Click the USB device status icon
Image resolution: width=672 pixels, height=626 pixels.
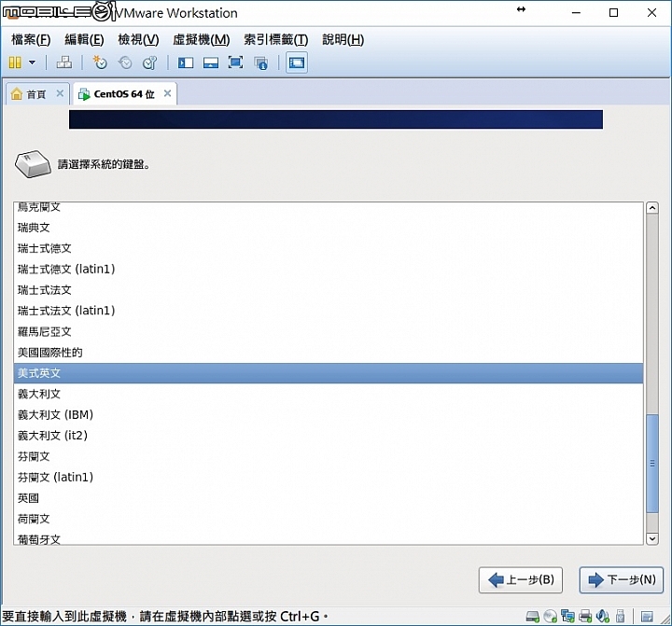[620, 617]
